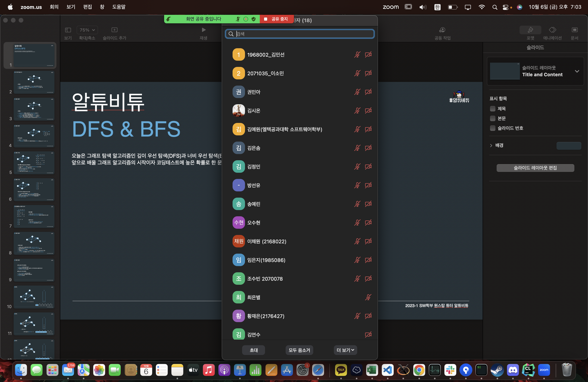Click the Play (재생) slideshow icon
This screenshot has width=588, height=382.
coord(204,30)
